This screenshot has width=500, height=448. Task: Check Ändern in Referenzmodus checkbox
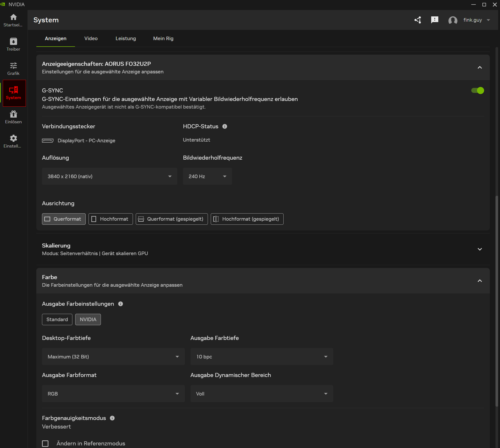(45, 443)
